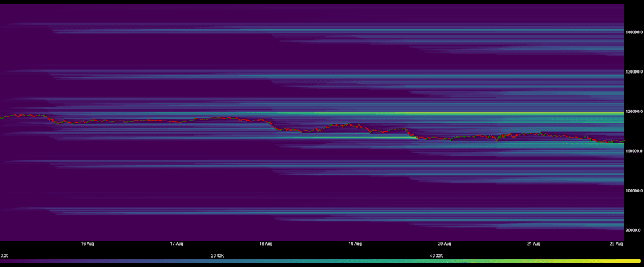Select the 21 Aug date label
This screenshot has width=644, height=267.
[533, 244]
